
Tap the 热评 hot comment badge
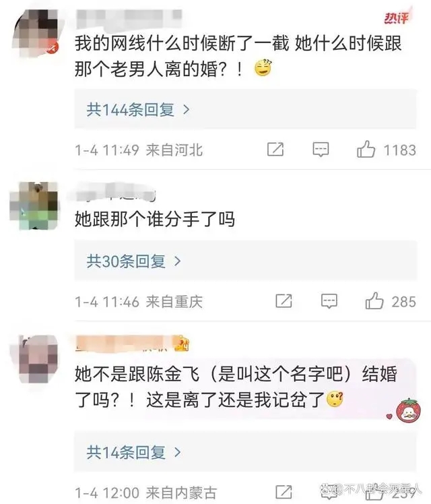(397, 18)
